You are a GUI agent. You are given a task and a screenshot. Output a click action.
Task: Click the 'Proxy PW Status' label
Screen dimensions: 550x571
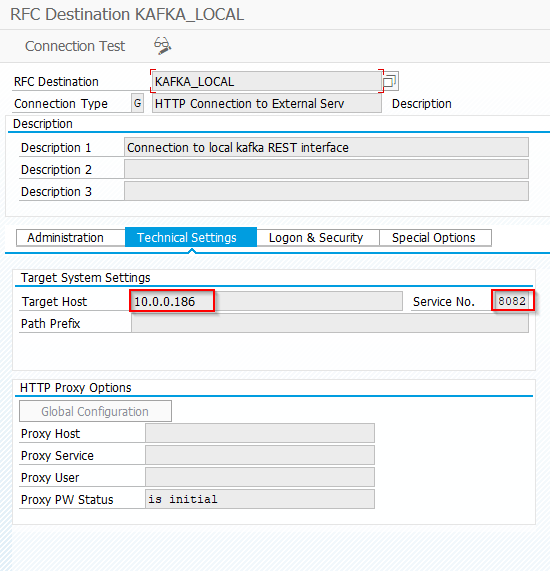(67, 500)
